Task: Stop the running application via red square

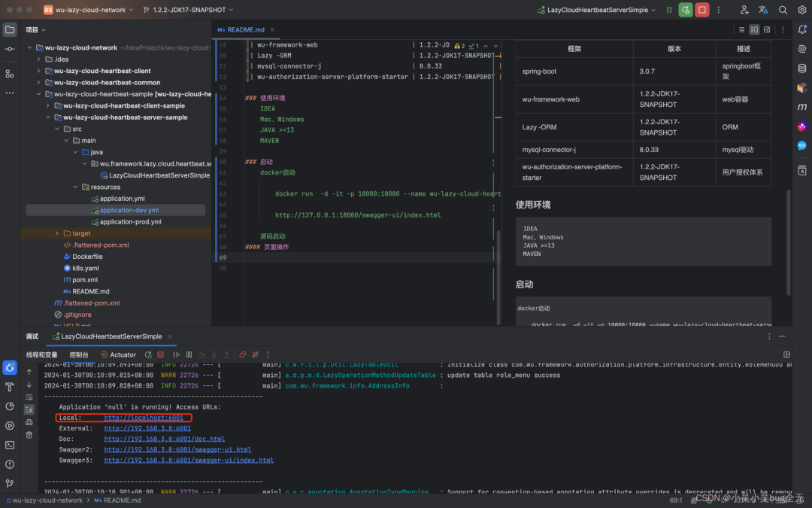Action: 702,10
